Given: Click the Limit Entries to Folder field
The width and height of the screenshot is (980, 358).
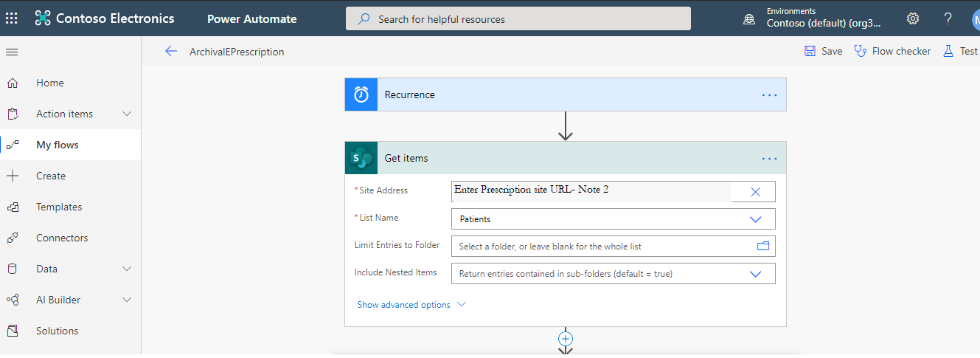Looking at the screenshot, I should point(613,246).
